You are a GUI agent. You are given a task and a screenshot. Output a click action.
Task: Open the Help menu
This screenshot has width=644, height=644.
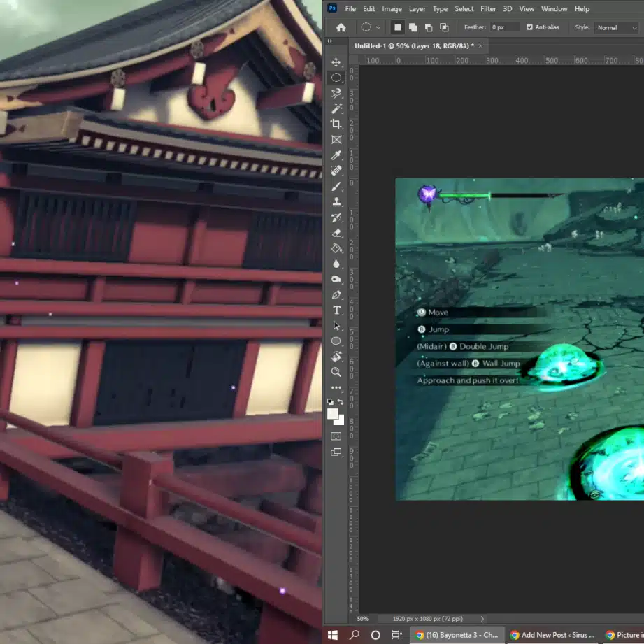point(582,8)
